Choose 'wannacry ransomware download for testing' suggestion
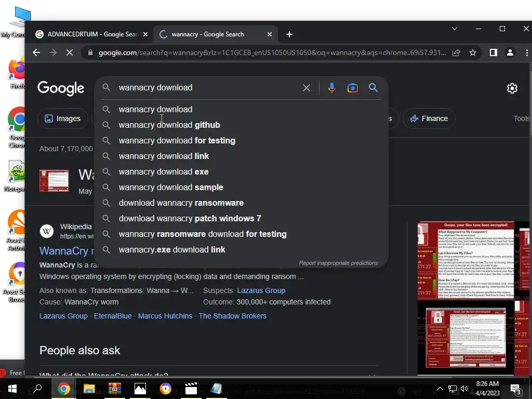The width and height of the screenshot is (532, 399). (241, 234)
